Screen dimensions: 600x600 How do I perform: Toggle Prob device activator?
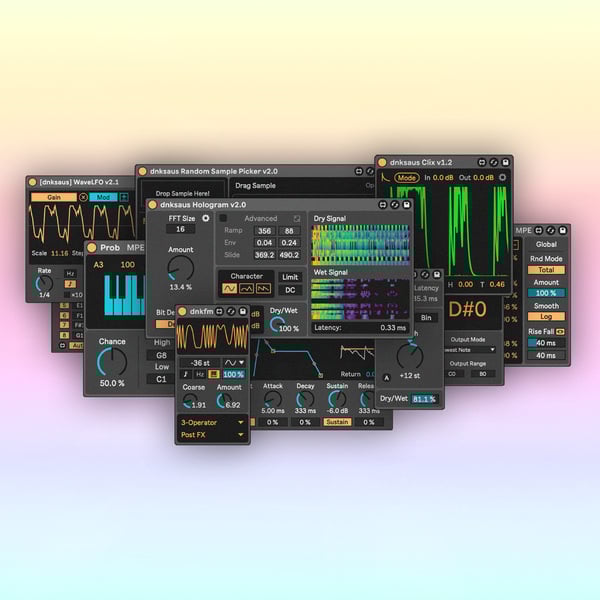pyautogui.click(x=91, y=248)
